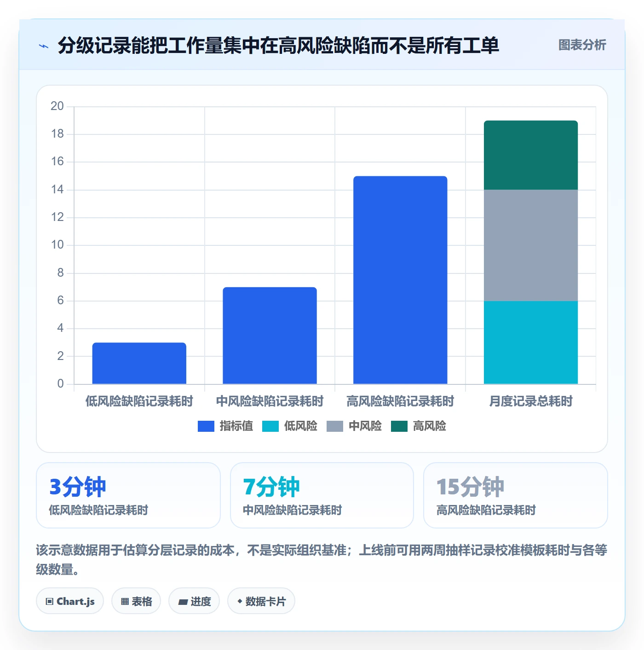Select the 7分钟 data card

point(322,495)
